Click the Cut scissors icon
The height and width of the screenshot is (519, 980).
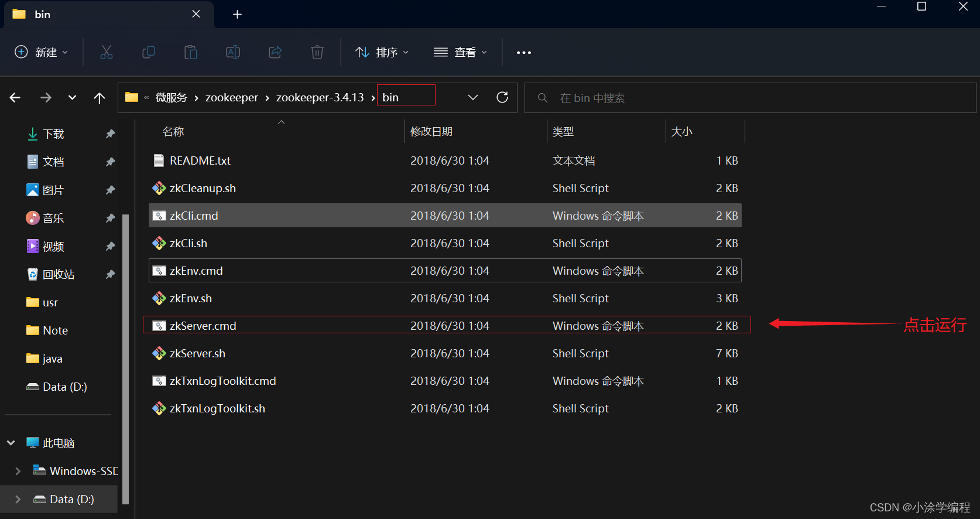click(107, 52)
